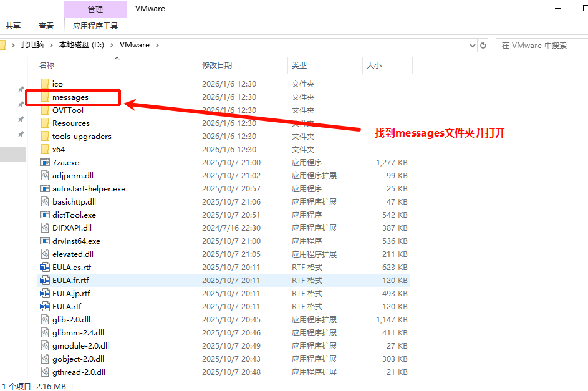Expand the chevron before 此电脑
The image size is (588, 391).
click(13, 46)
